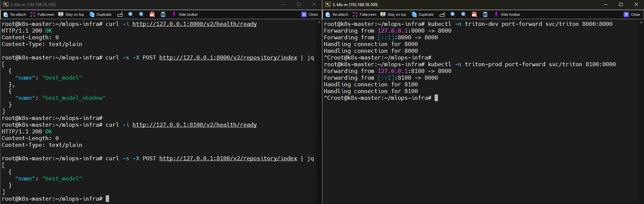Click the zoom out magnifier in left terminal toolbar
Image resolution: width=644 pixels, height=204 pixels.
(142, 14)
